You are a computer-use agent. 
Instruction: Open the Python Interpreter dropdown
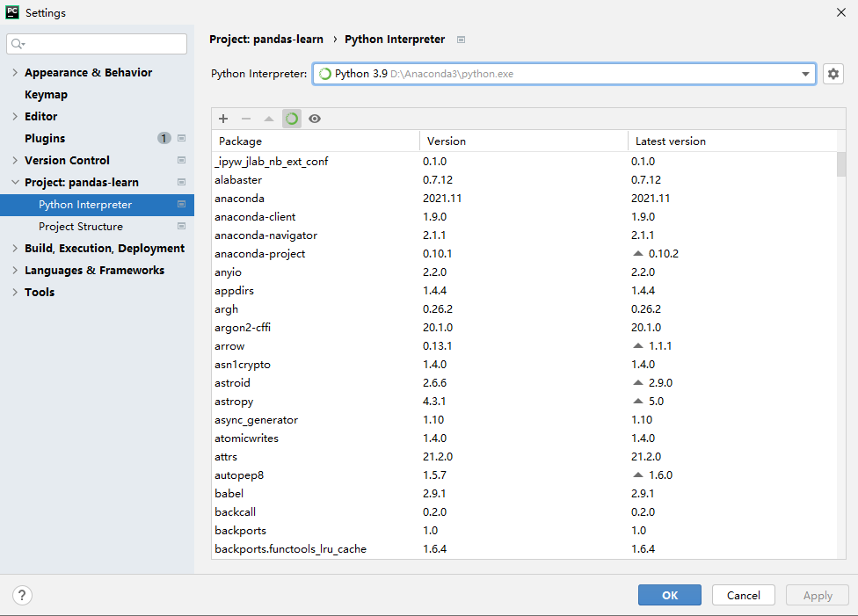pos(805,74)
